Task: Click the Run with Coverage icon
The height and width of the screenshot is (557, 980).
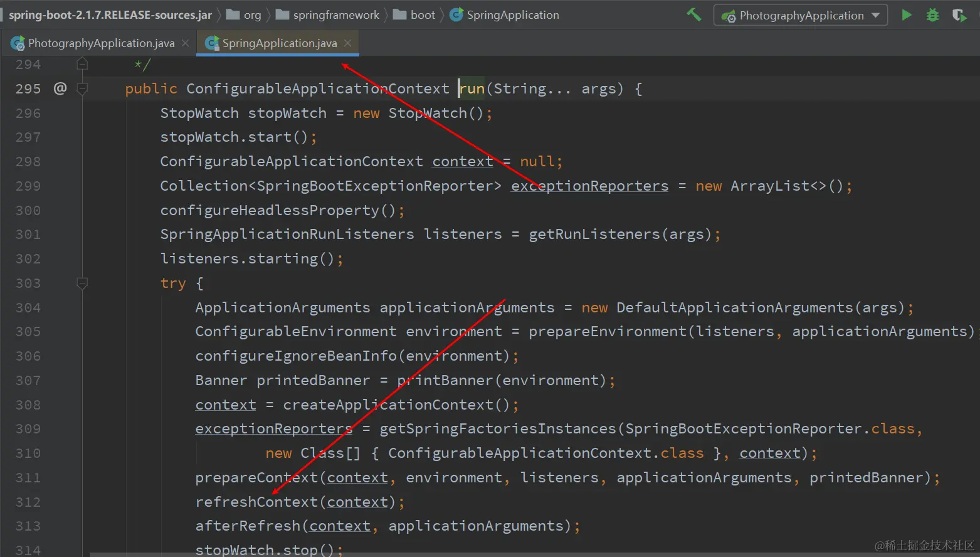Action: coord(959,15)
